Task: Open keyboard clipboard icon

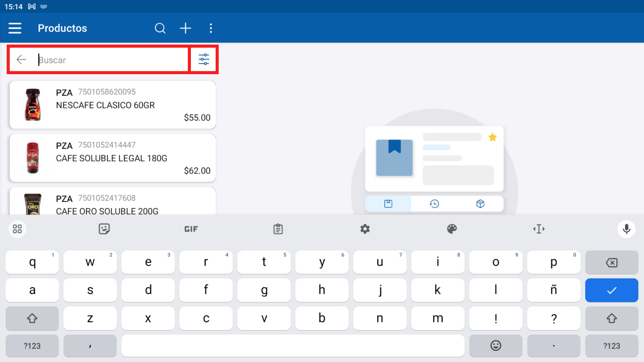Action: pos(278,229)
